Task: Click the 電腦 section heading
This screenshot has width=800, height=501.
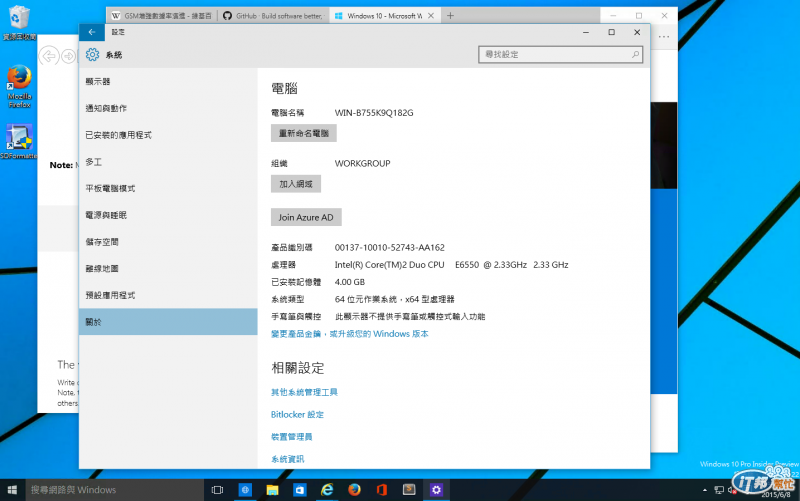Action: point(284,89)
